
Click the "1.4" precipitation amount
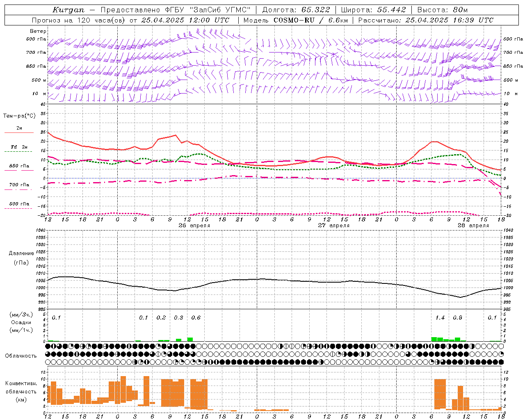coord(440,318)
